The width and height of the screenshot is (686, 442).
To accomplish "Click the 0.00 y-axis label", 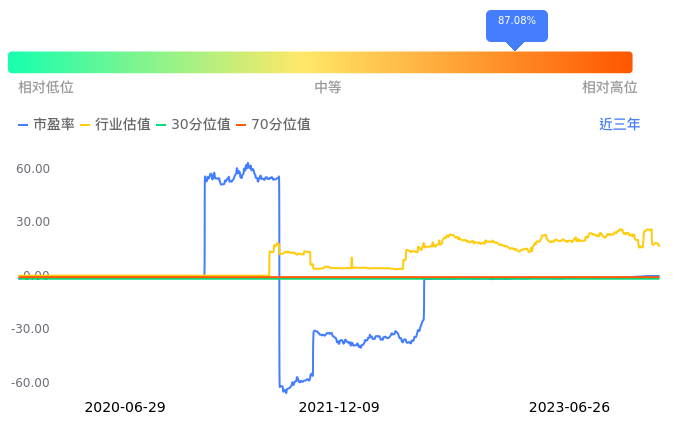I will click(36, 275).
